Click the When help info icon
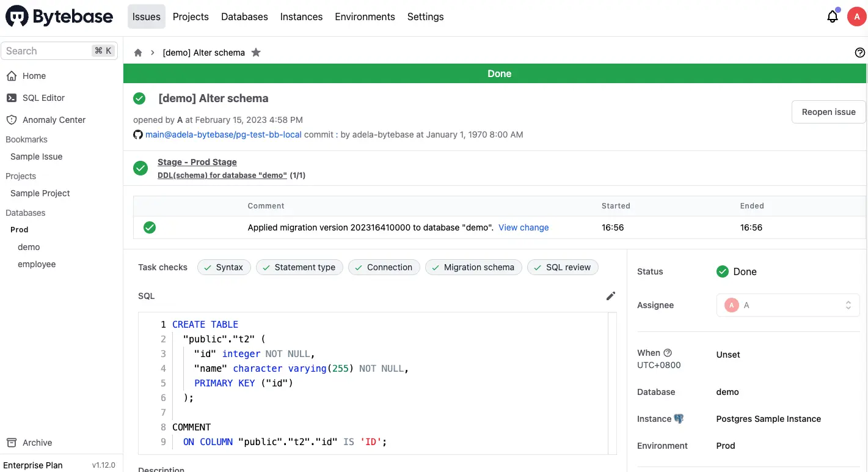 click(668, 353)
